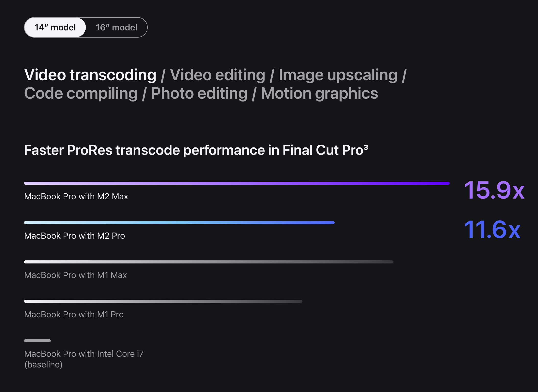Switch to the Image upscaling tab
The height and width of the screenshot is (392, 538).
pos(338,75)
